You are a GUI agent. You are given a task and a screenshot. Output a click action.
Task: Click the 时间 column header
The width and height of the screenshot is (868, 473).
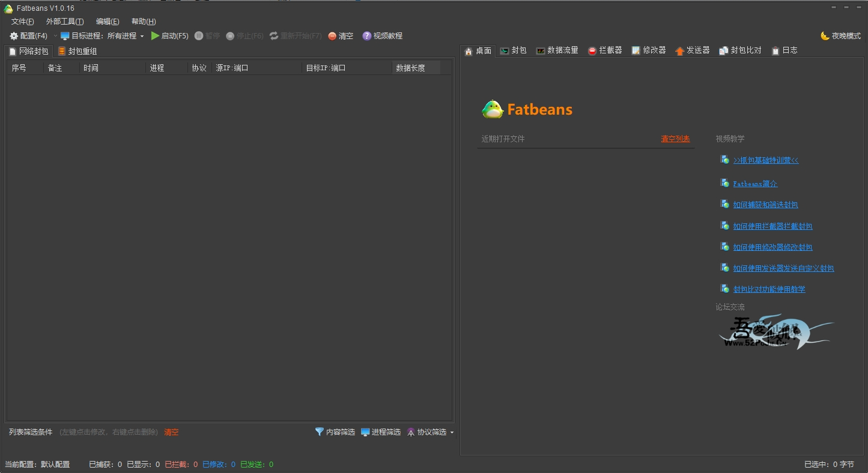pos(112,68)
